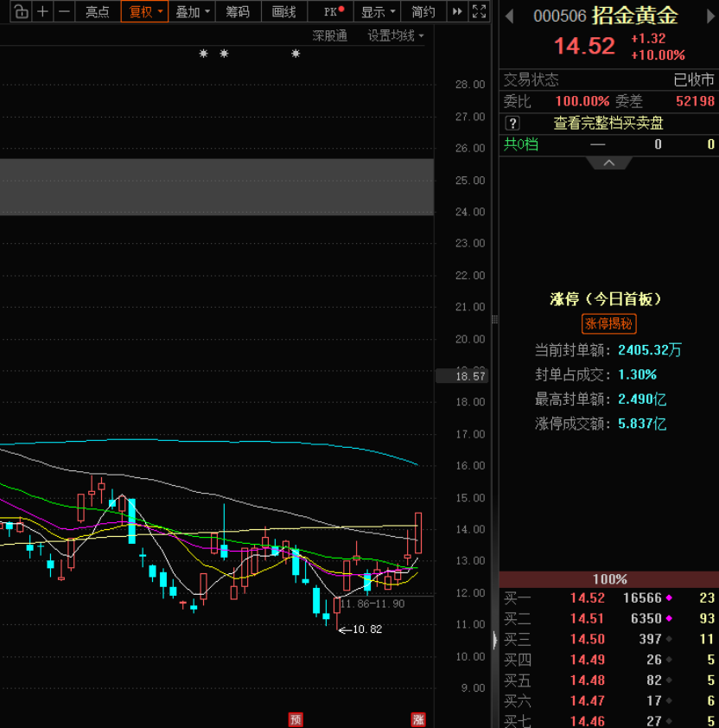Click 涨停（今日首板）heading
The width and height of the screenshot is (719, 728).
tap(606, 299)
